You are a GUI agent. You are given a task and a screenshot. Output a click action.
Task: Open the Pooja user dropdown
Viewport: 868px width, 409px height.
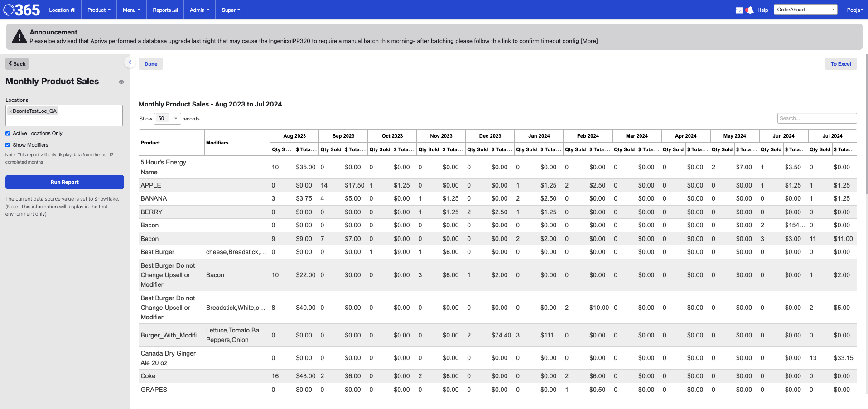pos(855,10)
